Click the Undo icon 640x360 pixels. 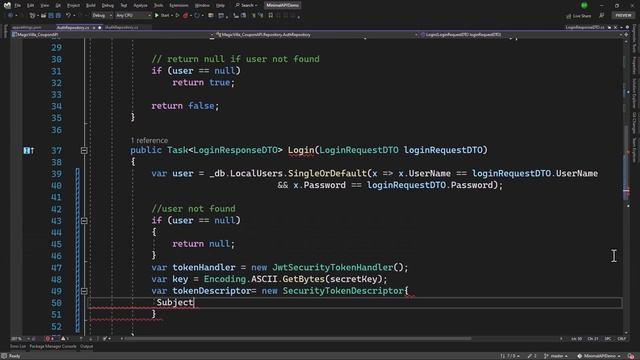click(69, 16)
